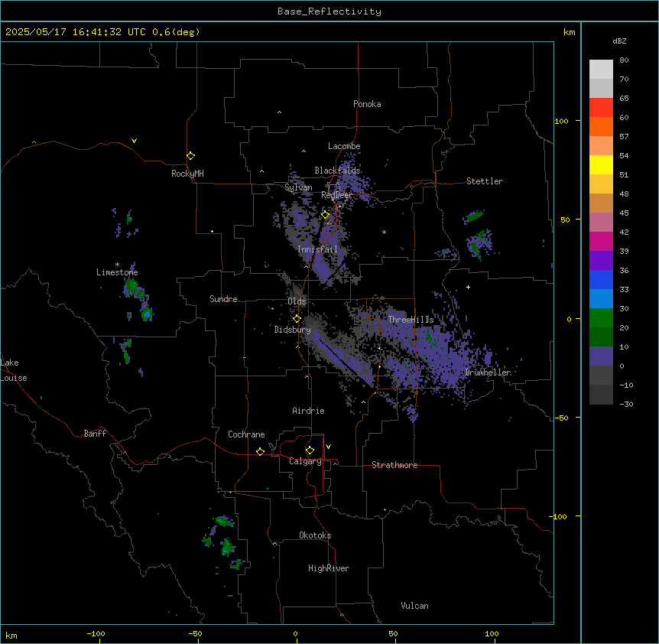Click the Airdrie city label
Image resolution: width=659 pixels, height=644 pixels.
point(309,411)
